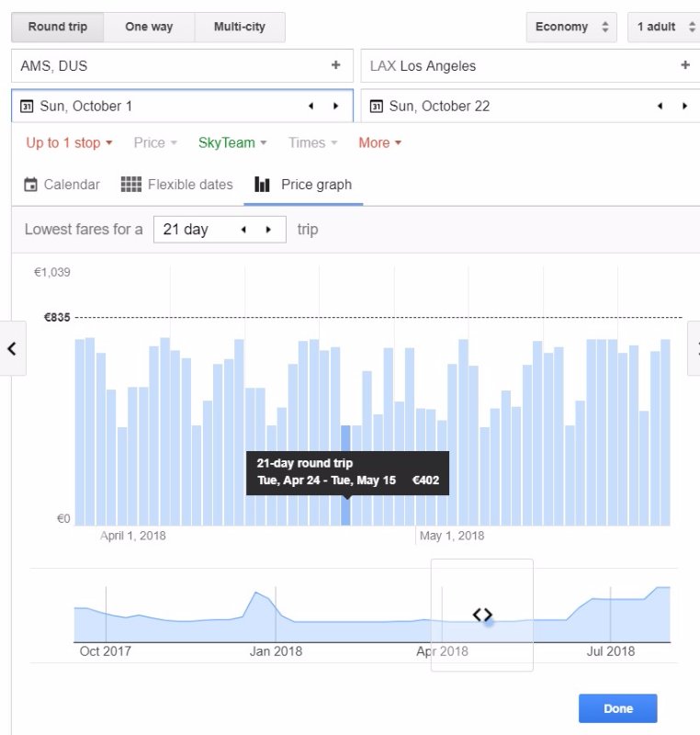Select Round trip option
The image size is (700, 735).
click(57, 27)
